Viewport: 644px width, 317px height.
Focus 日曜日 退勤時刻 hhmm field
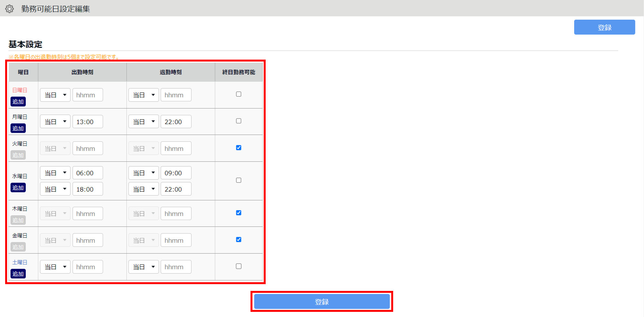point(176,95)
